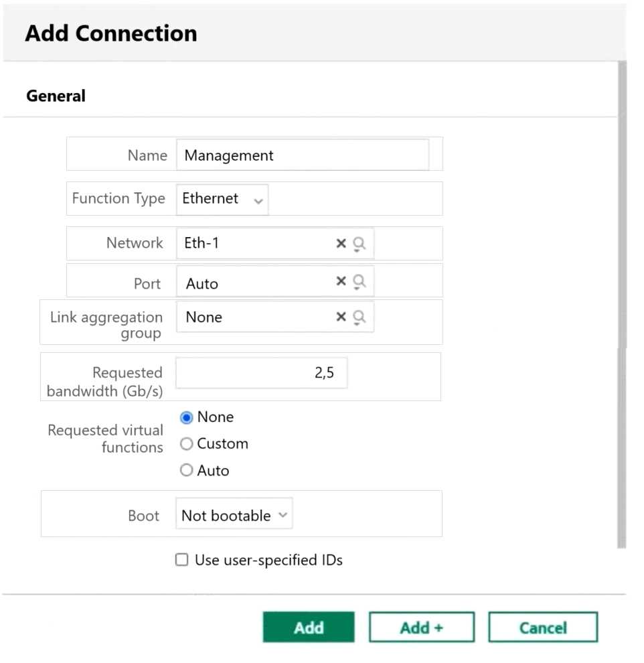Select None for requested virtual functions
644x663 pixels.
pos(186,417)
